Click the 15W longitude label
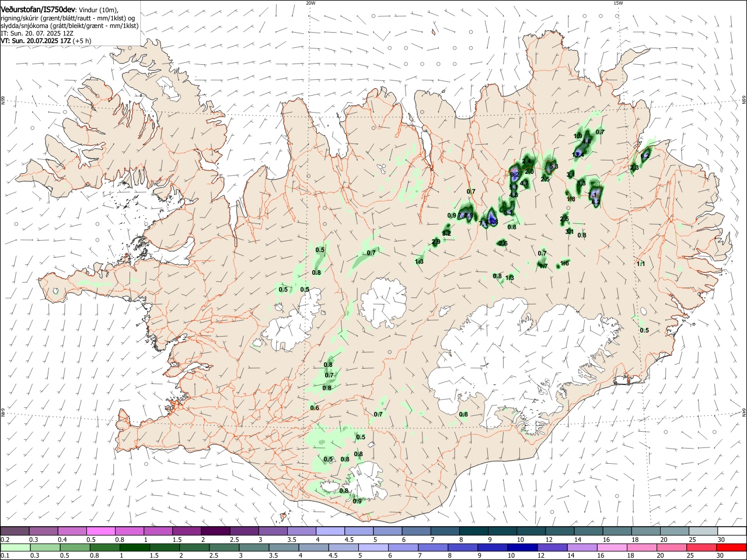The image size is (747, 560). click(618, 3)
